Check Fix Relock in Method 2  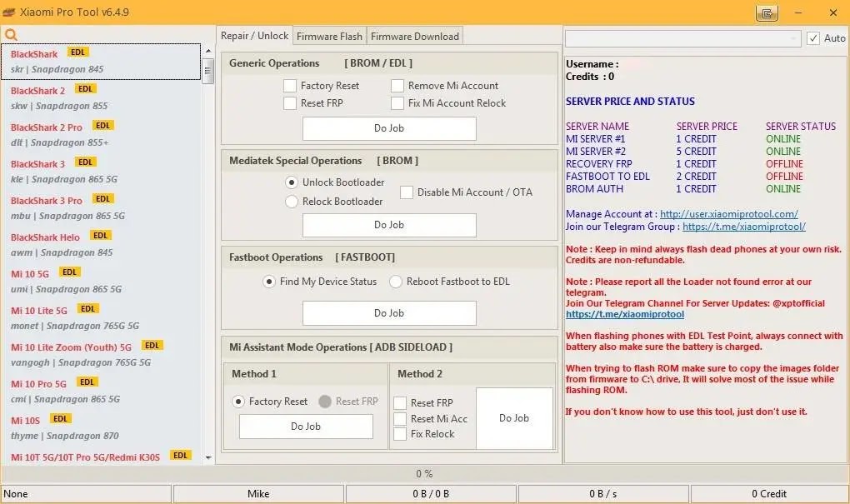point(400,434)
